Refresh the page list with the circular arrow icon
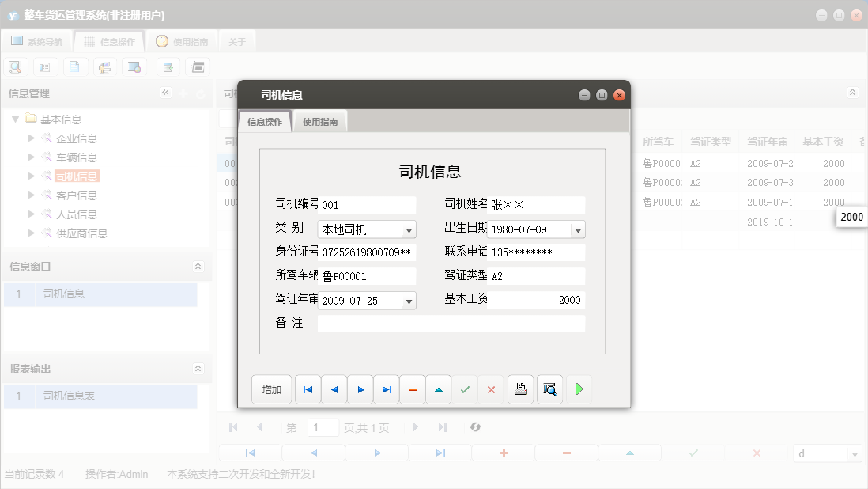 pyautogui.click(x=474, y=427)
